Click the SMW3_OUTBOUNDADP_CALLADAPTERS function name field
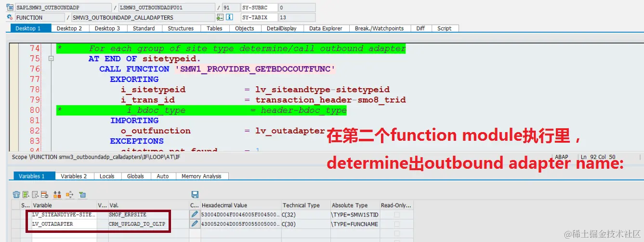644x242 pixels. pos(143,17)
